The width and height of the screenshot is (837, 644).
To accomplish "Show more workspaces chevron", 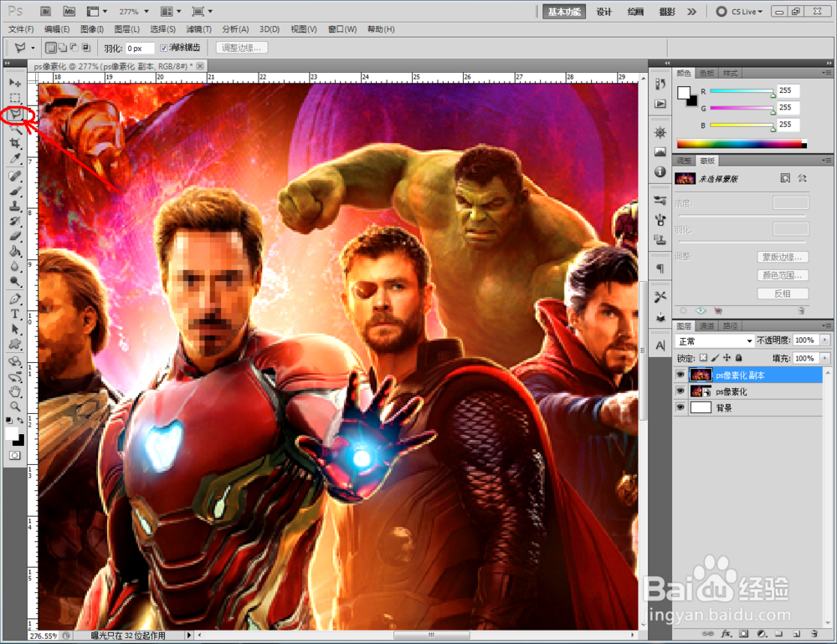I will pos(692,11).
